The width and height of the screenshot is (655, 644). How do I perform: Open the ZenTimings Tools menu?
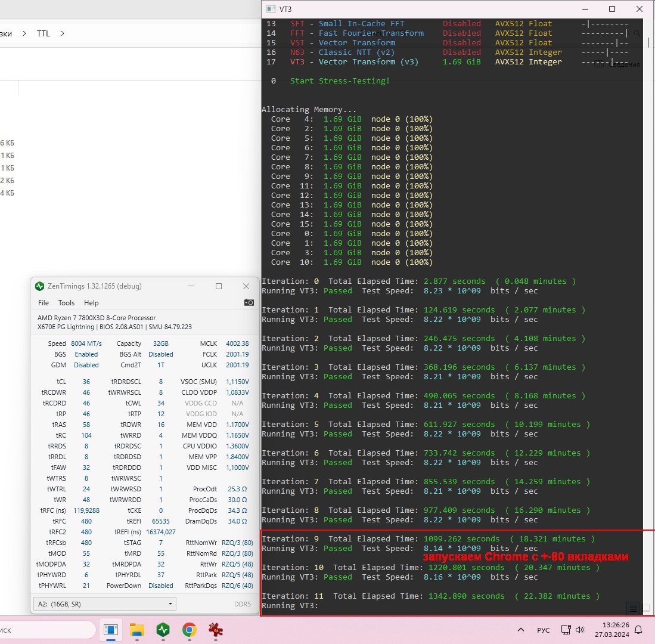tap(66, 303)
